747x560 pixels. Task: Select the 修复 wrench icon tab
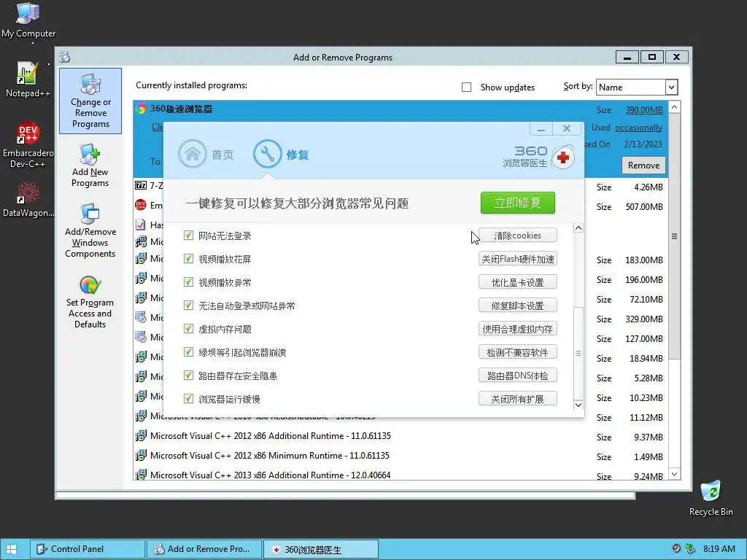tap(267, 154)
